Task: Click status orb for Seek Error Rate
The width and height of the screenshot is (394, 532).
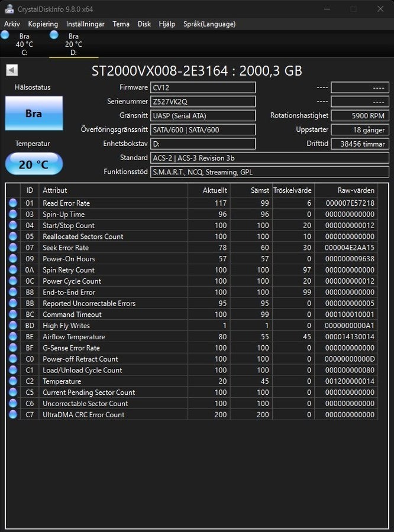Action: 13,247
